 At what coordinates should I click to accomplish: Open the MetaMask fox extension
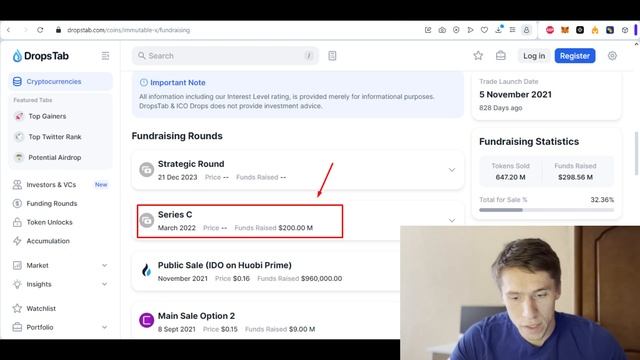point(565,30)
